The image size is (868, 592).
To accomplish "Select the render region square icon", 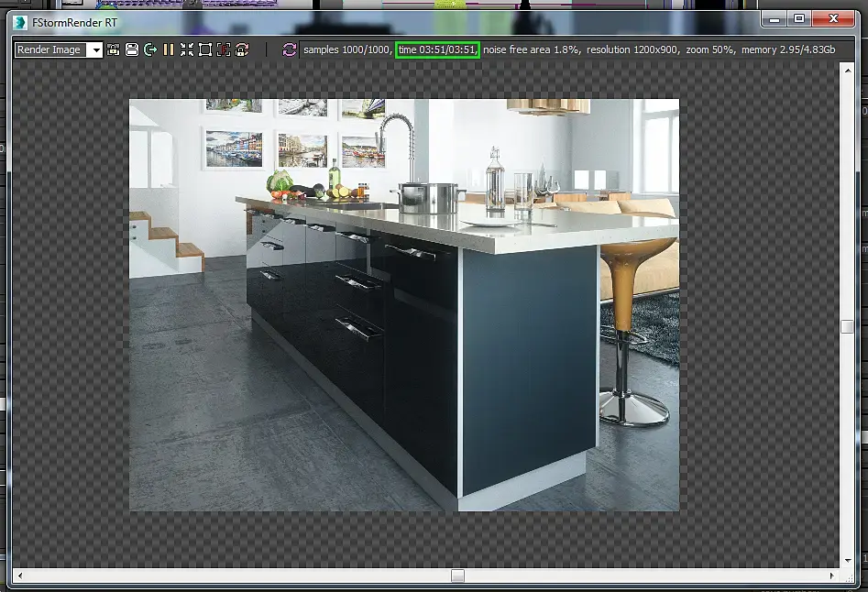I will coord(205,49).
